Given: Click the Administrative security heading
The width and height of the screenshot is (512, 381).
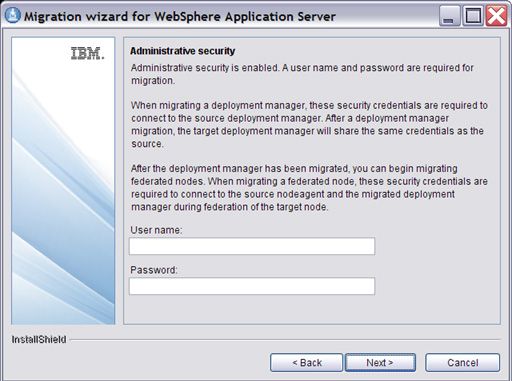Looking at the screenshot, I should 182,51.
